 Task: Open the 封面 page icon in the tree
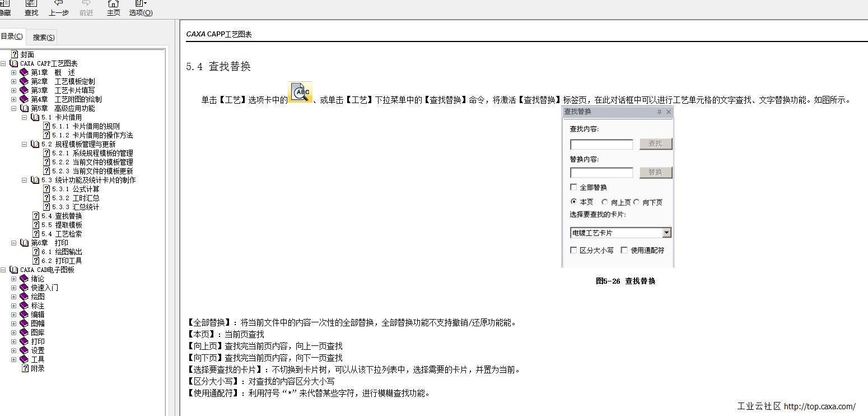click(14, 54)
